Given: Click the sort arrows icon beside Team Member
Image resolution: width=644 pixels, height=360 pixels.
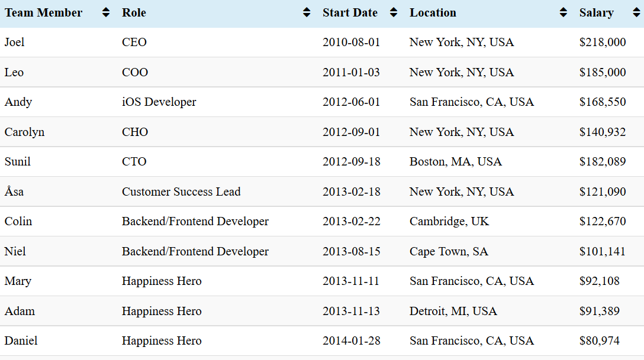Looking at the screenshot, I should (x=106, y=12).
